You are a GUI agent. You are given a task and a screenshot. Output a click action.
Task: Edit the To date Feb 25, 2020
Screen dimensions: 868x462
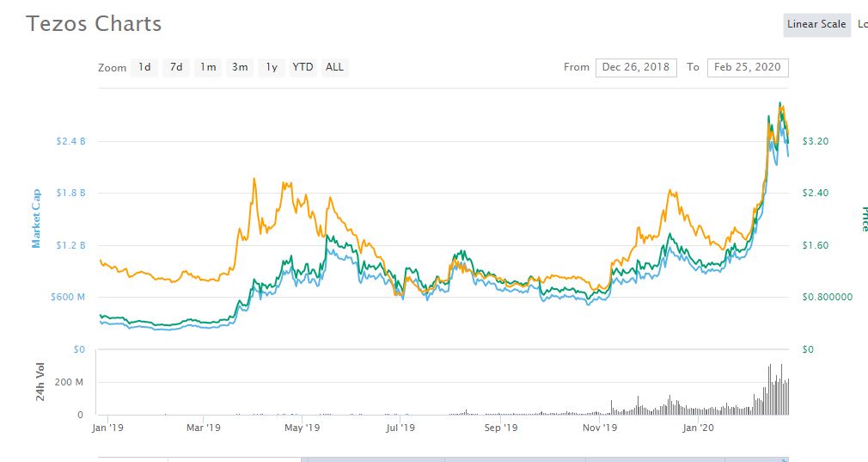(x=748, y=68)
